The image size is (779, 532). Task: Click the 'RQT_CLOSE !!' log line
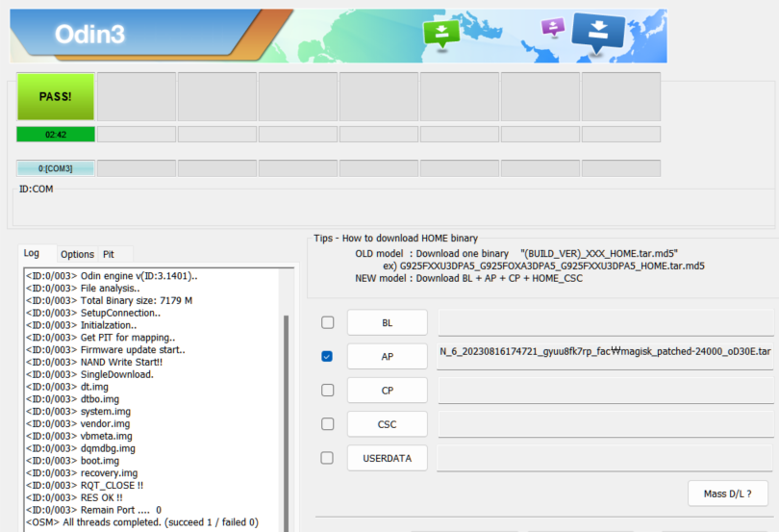[x=85, y=485]
